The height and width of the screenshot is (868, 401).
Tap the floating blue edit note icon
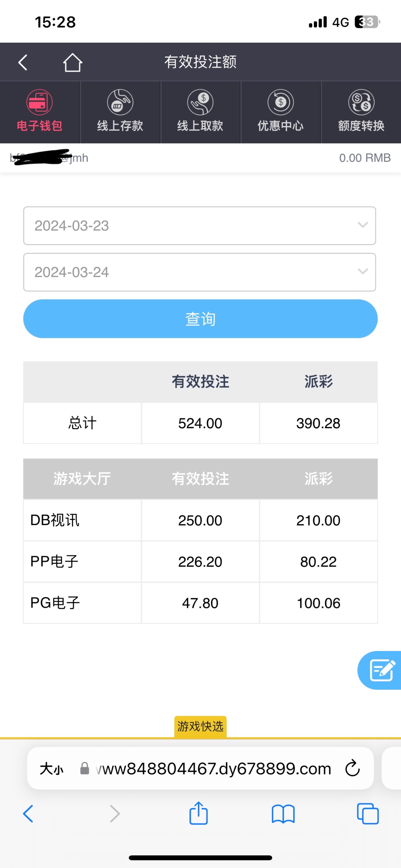pos(381,670)
